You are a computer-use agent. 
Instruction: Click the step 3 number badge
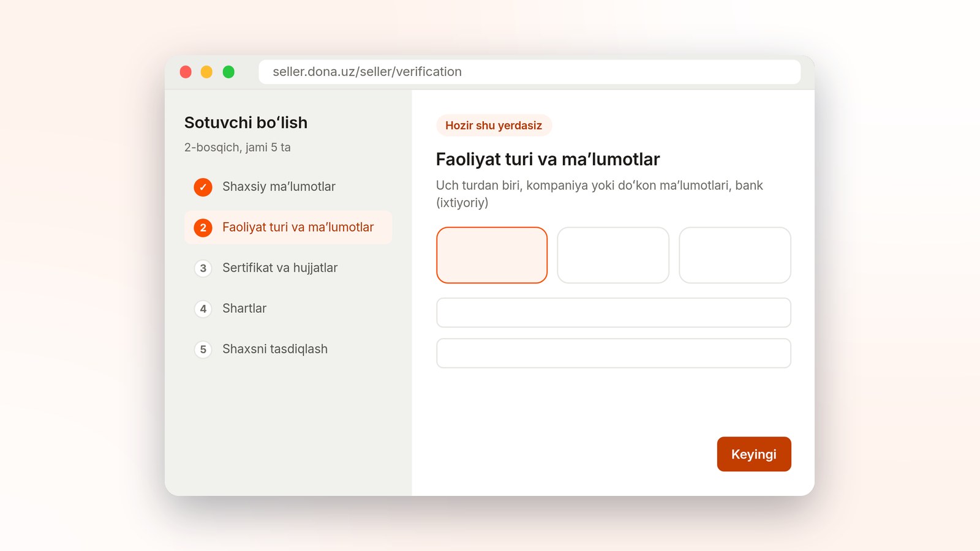[x=203, y=268]
